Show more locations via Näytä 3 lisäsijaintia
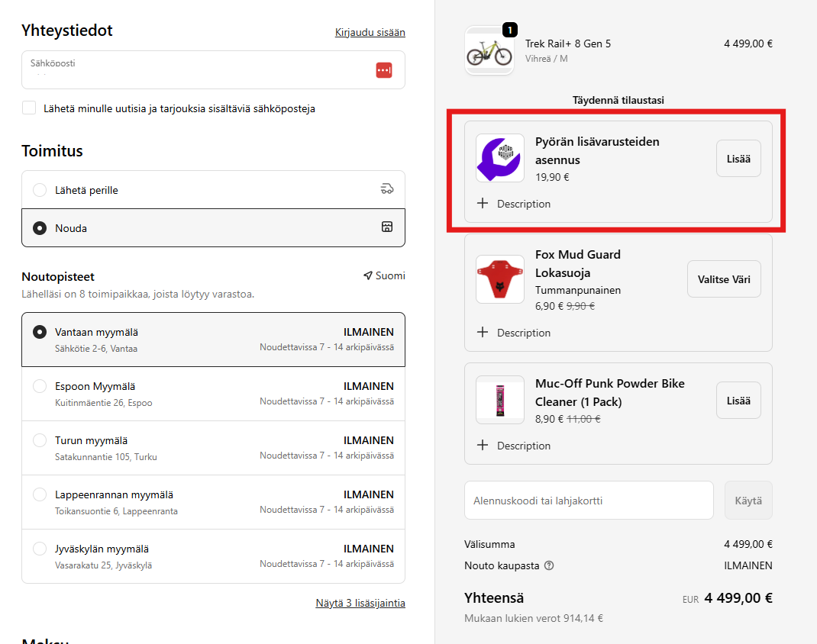Image resolution: width=817 pixels, height=644 pixels. (x=360, y=603)
